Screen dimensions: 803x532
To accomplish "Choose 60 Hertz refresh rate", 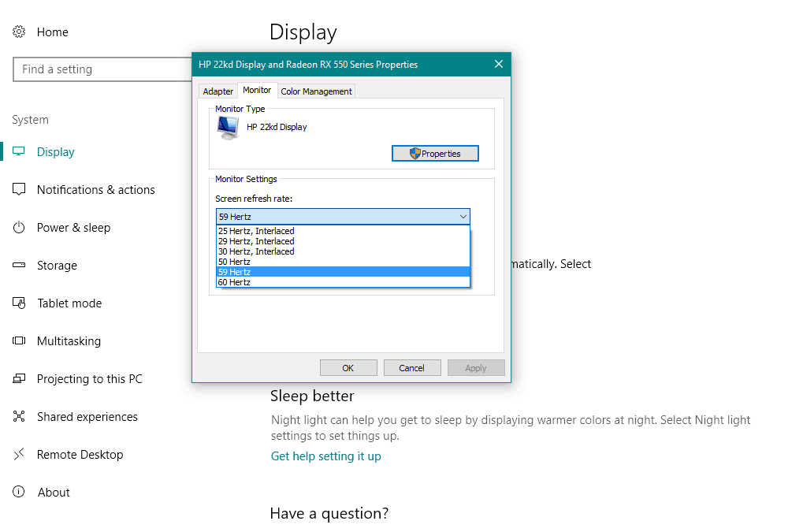I will point(343,282).
